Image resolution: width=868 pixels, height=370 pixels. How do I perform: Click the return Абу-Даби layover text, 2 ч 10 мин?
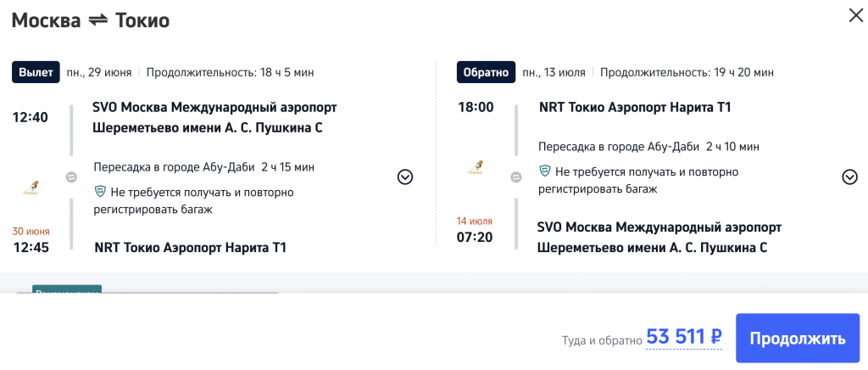[x=648, y=146]
